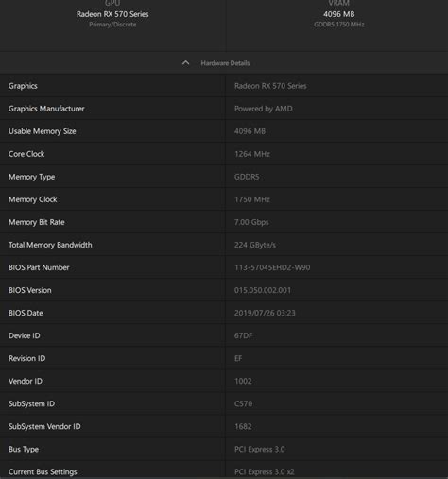Select the Vendor ID label
This screenshot has width=448, height=479.
click(x=26, y=381)
